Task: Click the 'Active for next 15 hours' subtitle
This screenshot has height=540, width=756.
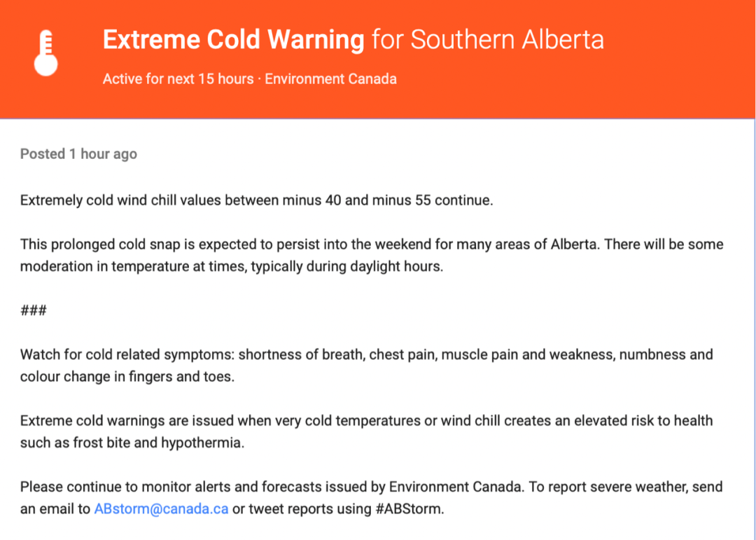Action: pos(178,78)
